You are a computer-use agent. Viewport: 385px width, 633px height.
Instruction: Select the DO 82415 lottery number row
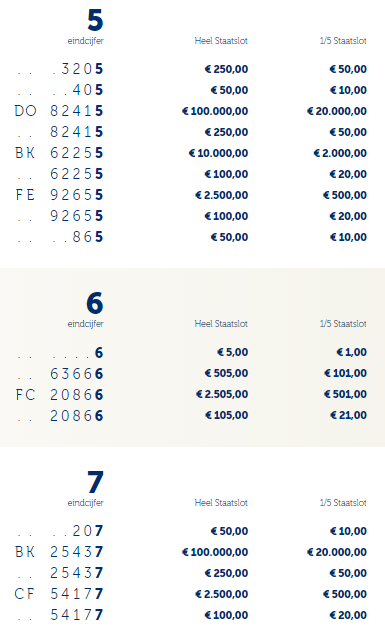coord(59,111)
